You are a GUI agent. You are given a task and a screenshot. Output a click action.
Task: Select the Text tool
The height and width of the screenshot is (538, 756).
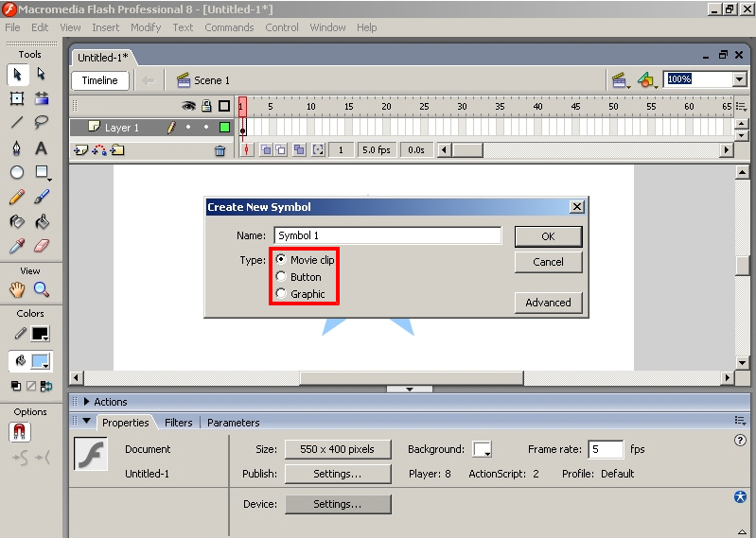point(42,148)
